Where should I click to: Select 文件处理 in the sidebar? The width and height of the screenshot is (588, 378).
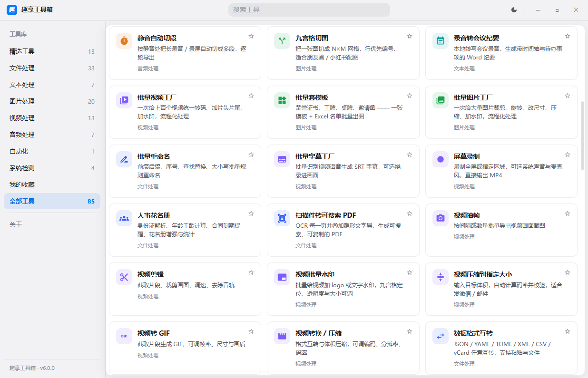52,68
